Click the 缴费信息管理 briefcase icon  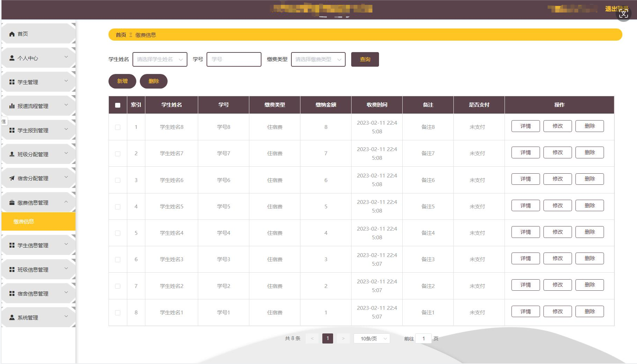pyautogui.click(x=12, y=202)
